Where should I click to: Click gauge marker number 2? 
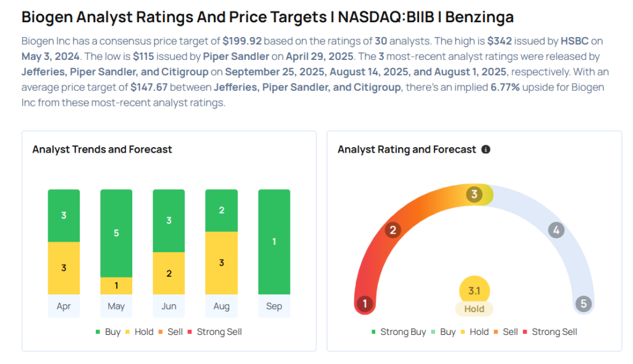(x=392, y=231)
